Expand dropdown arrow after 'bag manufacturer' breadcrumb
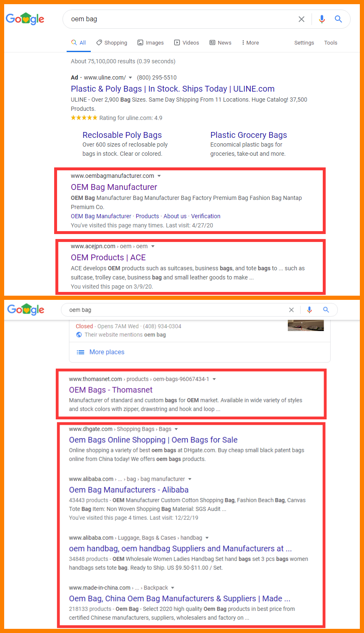Viewport: 364px width, 633px height. [190, 479]
